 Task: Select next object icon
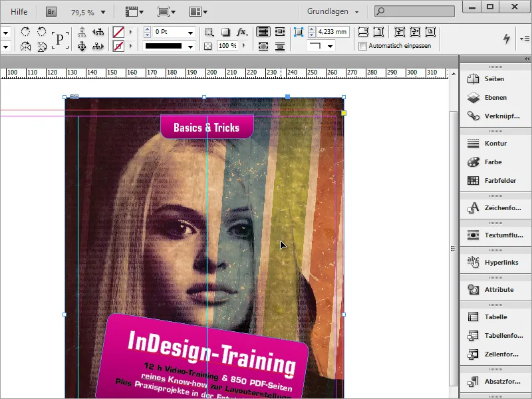pyautogui.click(x=98, y=46)
